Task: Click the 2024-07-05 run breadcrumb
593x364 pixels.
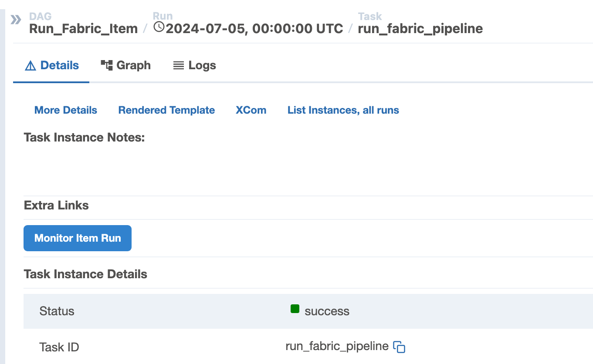Action: point(254,29)
